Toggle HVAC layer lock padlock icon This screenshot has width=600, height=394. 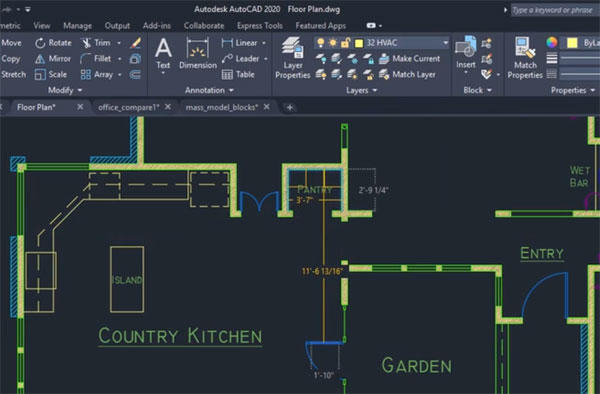(x=346, y=43)
